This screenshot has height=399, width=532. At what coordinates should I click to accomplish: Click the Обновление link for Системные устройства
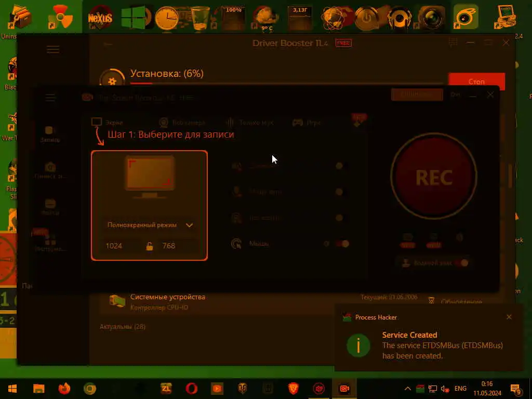[x=461, y=301]
